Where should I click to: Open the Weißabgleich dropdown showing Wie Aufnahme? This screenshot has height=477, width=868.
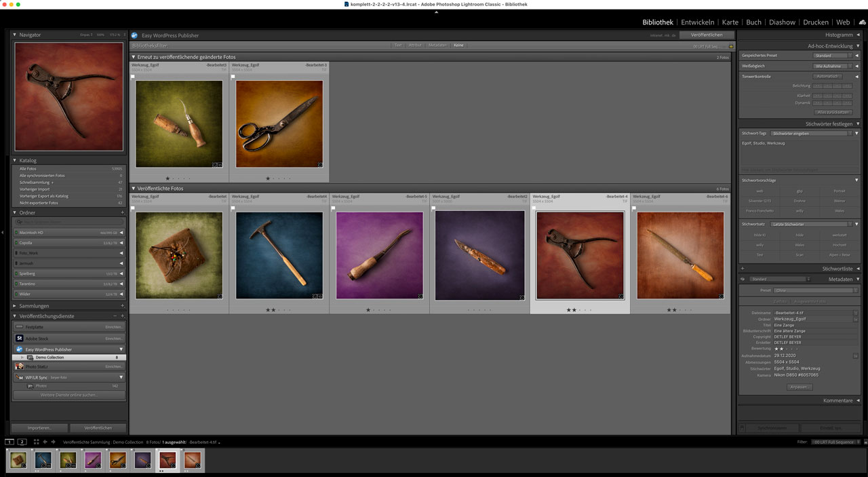pos(830,66)
